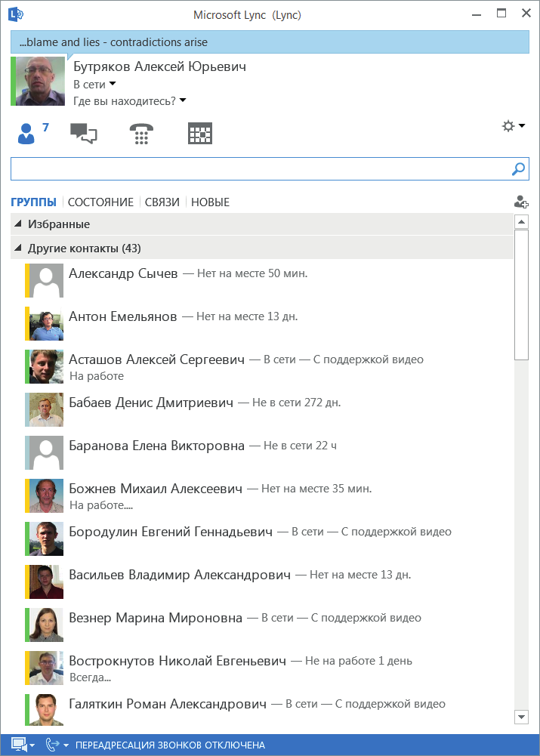
Task: Click Асташов Алексей Сергеевич photo
Action: point(46,366)
